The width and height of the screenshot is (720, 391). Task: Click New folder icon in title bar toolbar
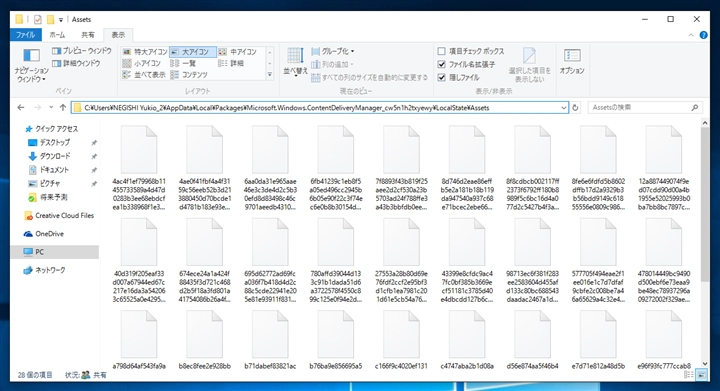click(x=50, y=19)
